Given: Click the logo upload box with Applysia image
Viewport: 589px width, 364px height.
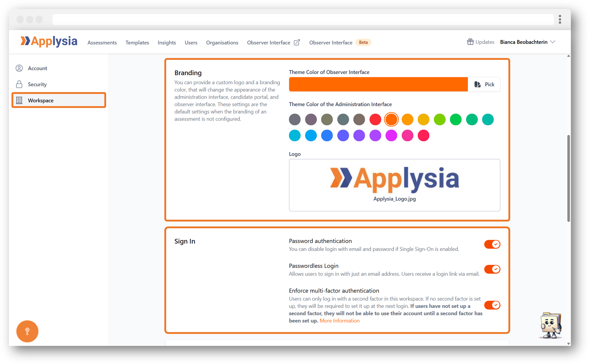Looking at the screenshot, I should coord(395,185).
